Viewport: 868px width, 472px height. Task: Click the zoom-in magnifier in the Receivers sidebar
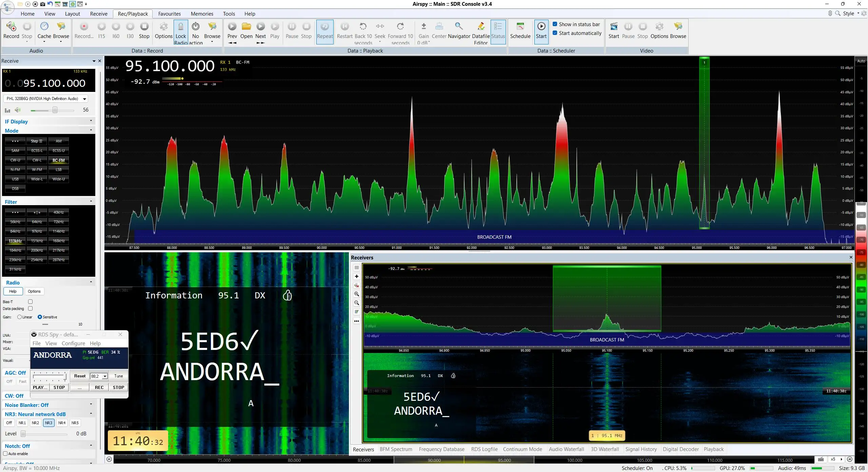click(x=356, y=294)
